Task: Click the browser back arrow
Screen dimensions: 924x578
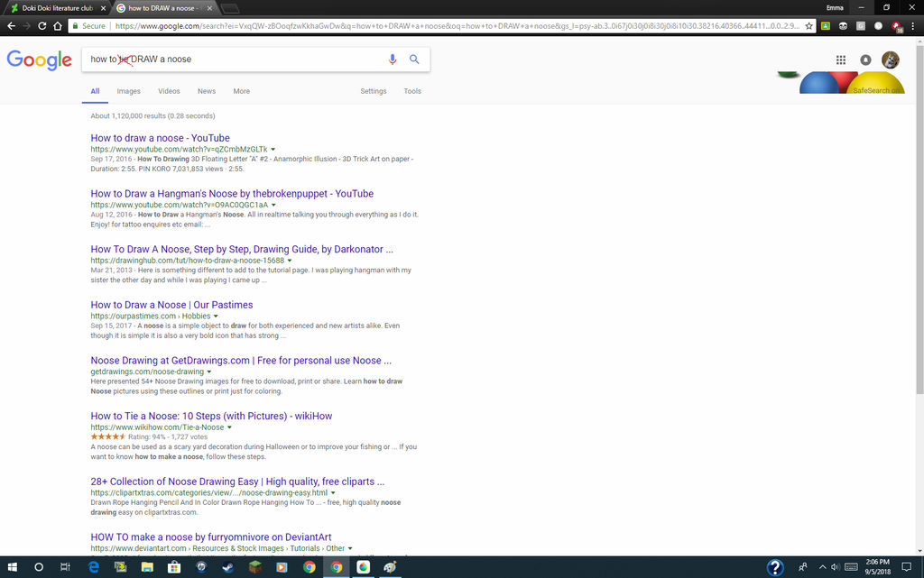Action: coord(11,26)
